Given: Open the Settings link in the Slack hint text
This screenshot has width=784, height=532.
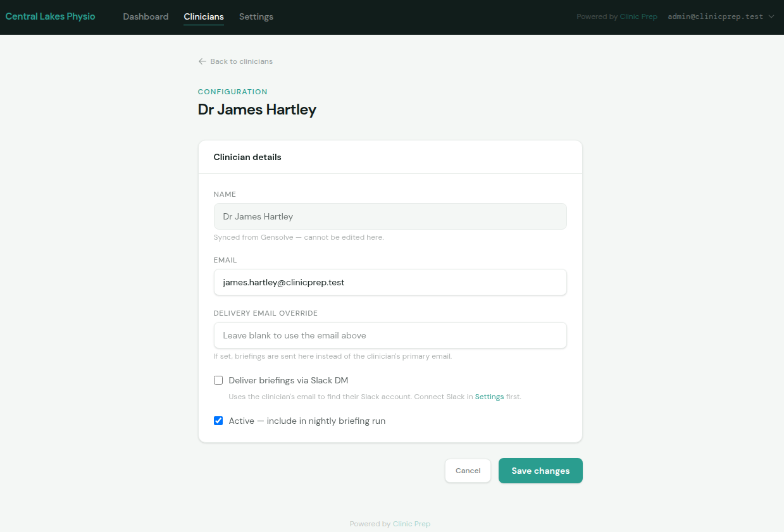Looking at the screenshot, I should [489, 397].
